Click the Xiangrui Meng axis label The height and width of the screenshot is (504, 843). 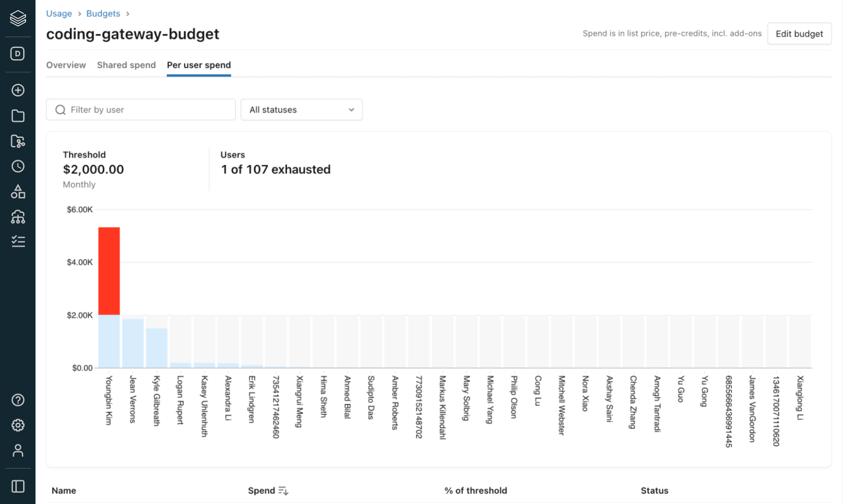pyautogui.click(x=300, y=402)
